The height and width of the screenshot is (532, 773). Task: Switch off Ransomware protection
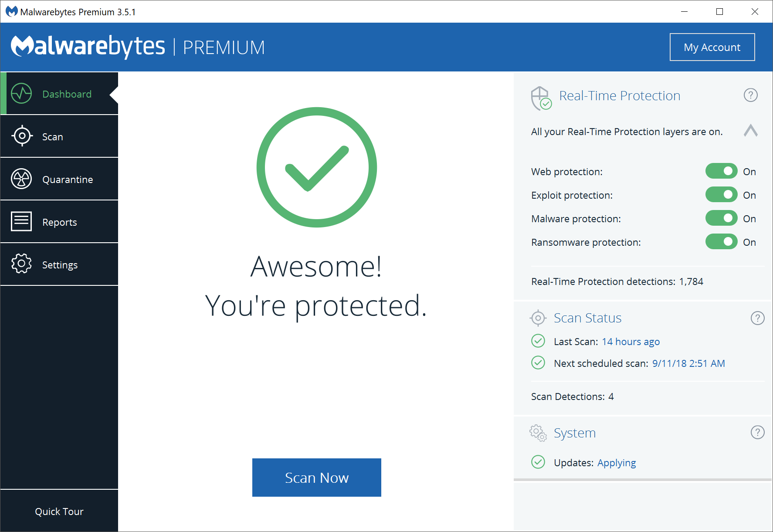(721, 242)
